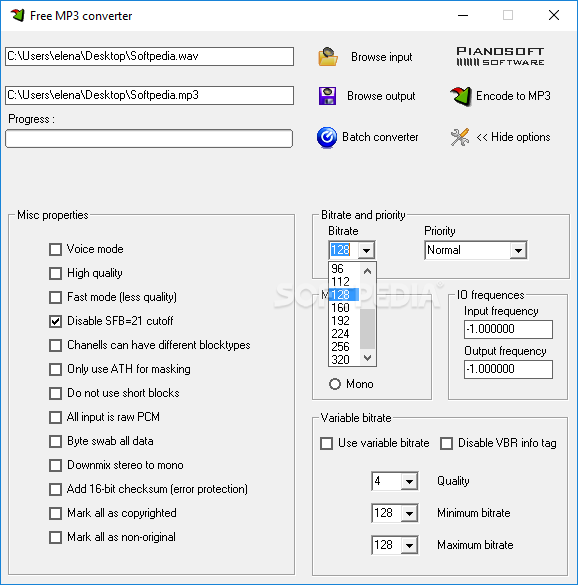Select highlighted 128 in the bitrate list

tap(344, 295)
